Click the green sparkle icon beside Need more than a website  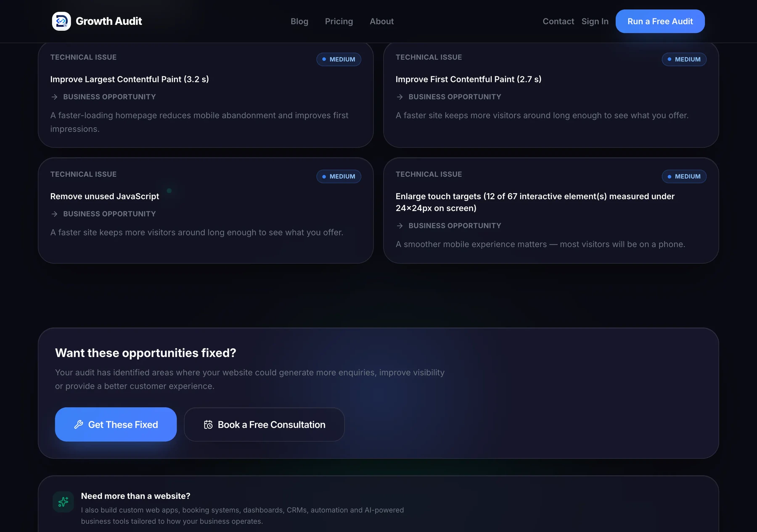(63, 502)
